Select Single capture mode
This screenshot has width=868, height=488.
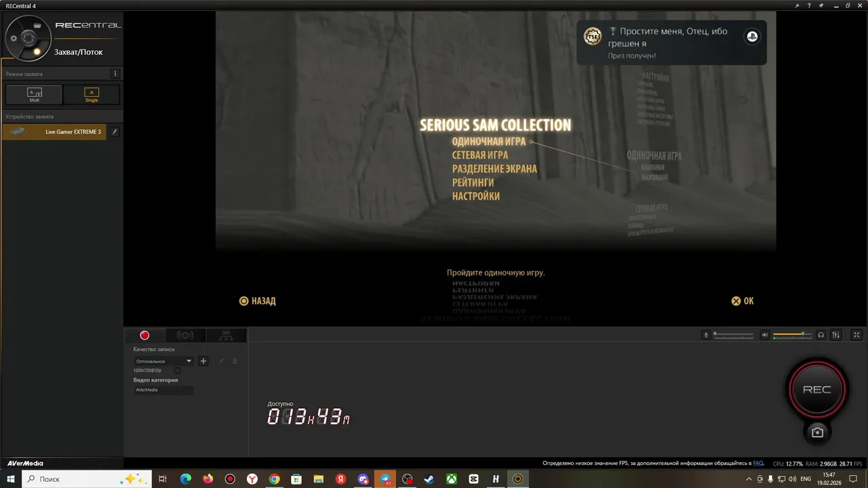[92, 95]
